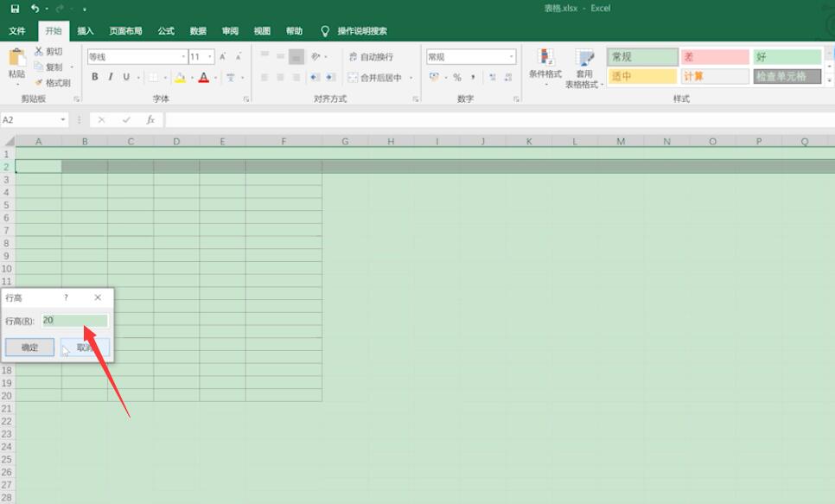Apply the Bad (差) cell style
This screenshot has height=504, width=835.
[x=715, y=57]
